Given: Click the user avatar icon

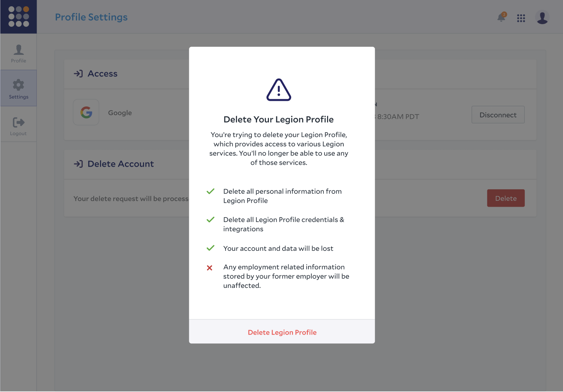Looking at the screenshot, I should (x=542, y=17).
